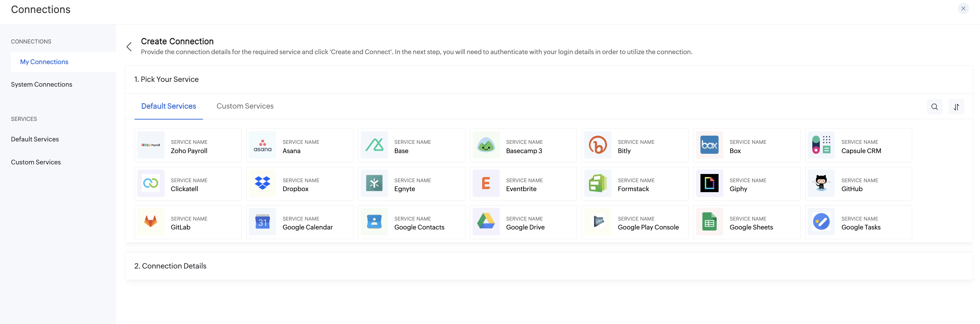Click the Google Drive name text
Screen dimensions: 980x324
(525, 227)
